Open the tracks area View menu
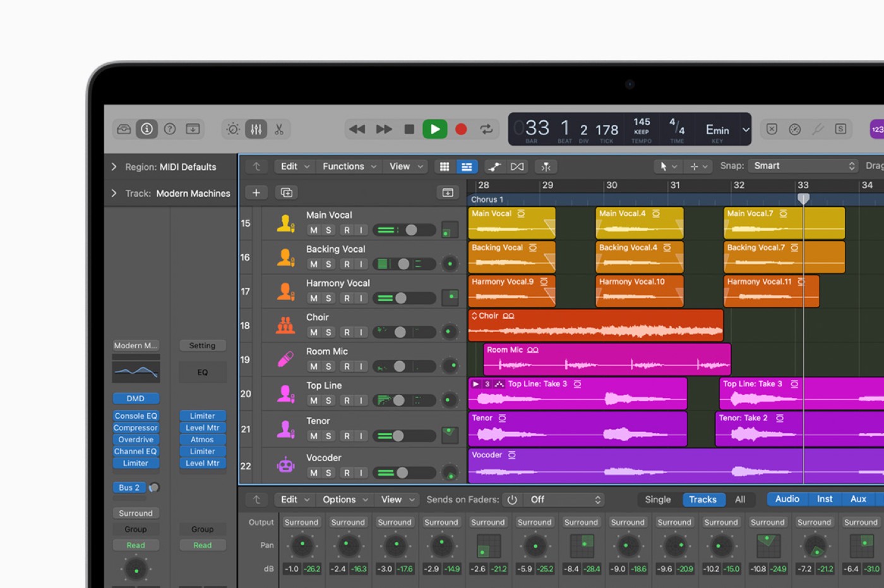This screenshot has width=884, height=588. (405, 167)
